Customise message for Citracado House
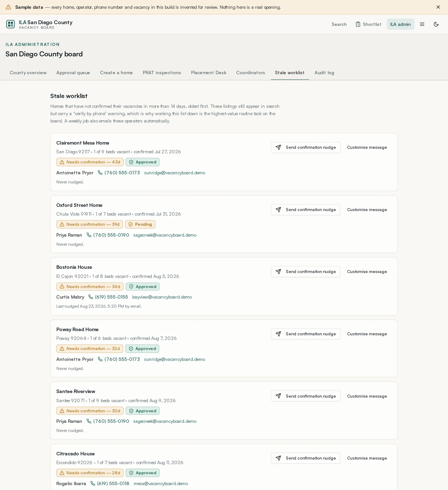The width and height of the screenshot is (448, 490). click(367, 458)
